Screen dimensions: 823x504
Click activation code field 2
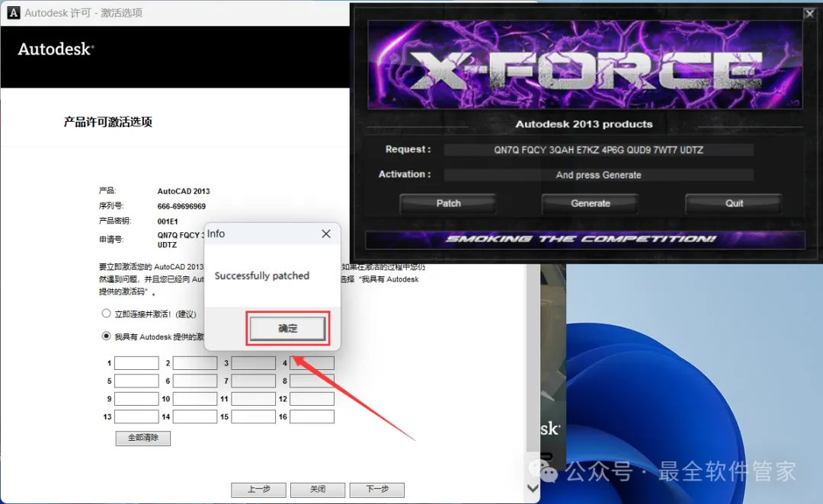(195, 363)
